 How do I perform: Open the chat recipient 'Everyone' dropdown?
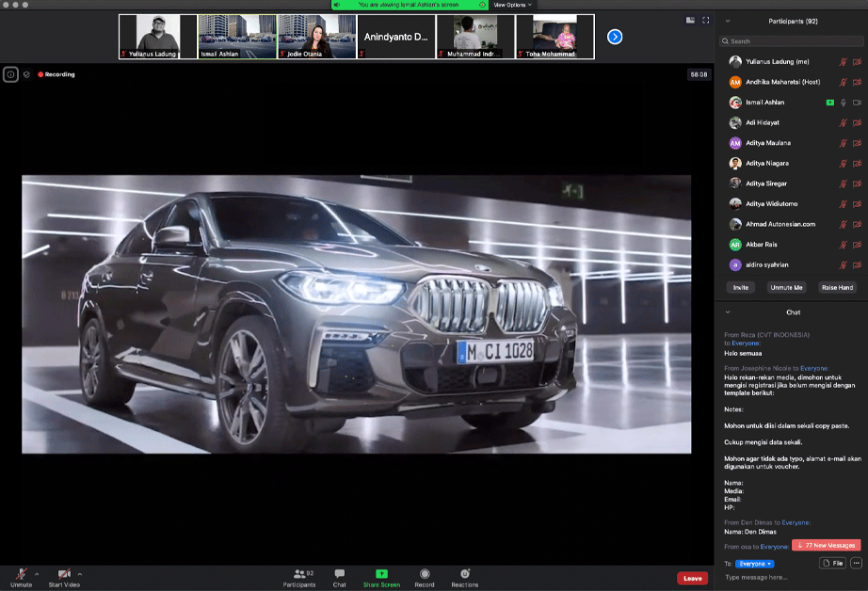pos(755,564)
